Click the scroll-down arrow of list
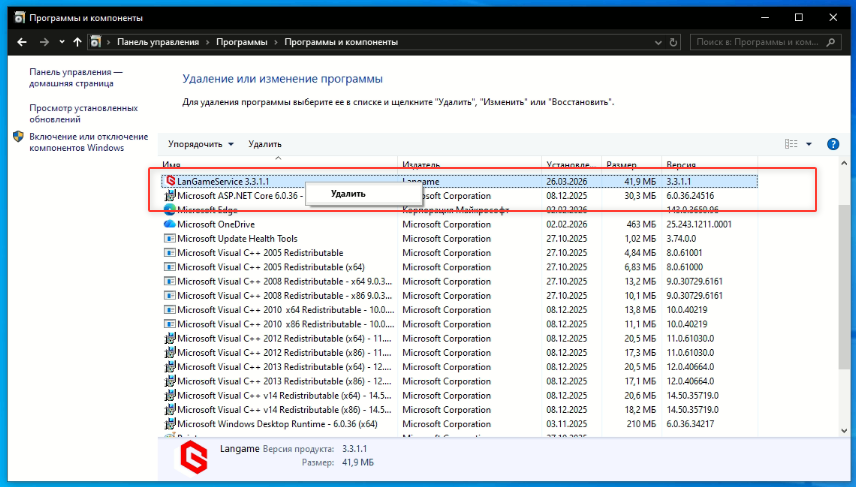Viewport: 856px width, 487px height. point(844,431)
